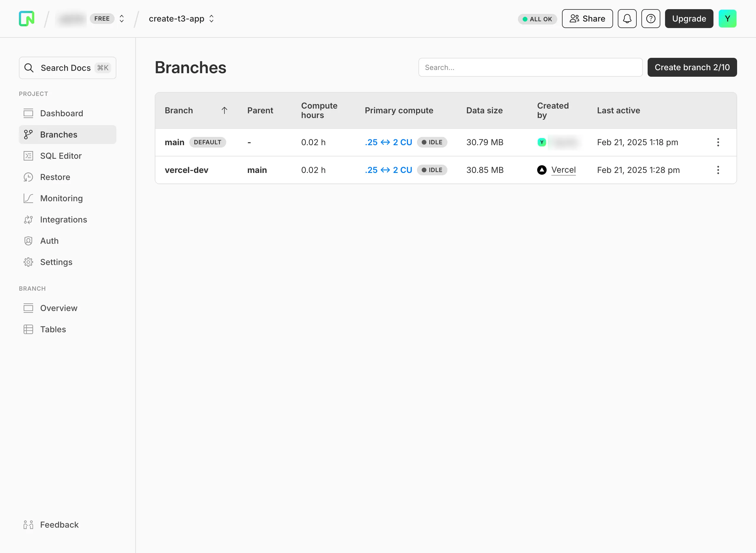Click main row compute .25 ↔ 2 CU

click(x=388, y=142)
